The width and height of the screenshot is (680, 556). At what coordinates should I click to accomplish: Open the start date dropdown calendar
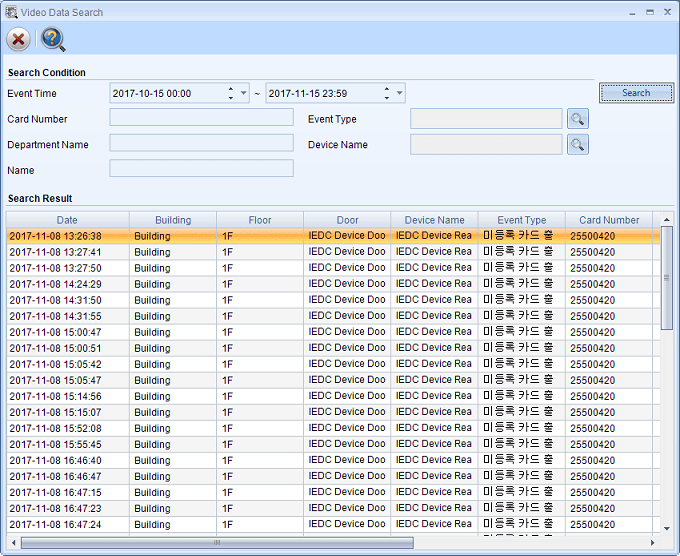coord(244,93)
